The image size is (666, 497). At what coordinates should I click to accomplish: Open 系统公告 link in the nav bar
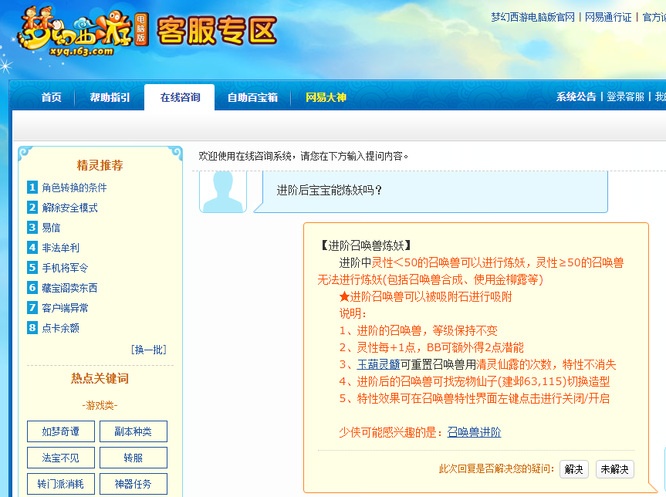(576, 96)
